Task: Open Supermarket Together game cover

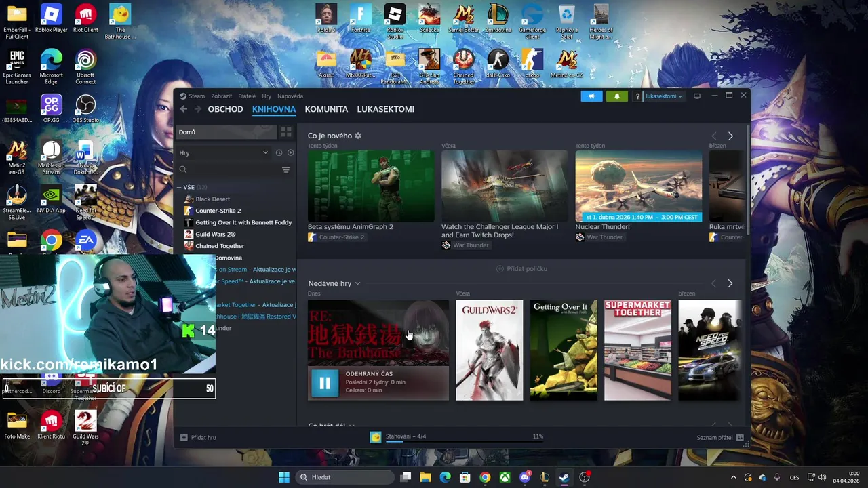Action: point(637,350)
